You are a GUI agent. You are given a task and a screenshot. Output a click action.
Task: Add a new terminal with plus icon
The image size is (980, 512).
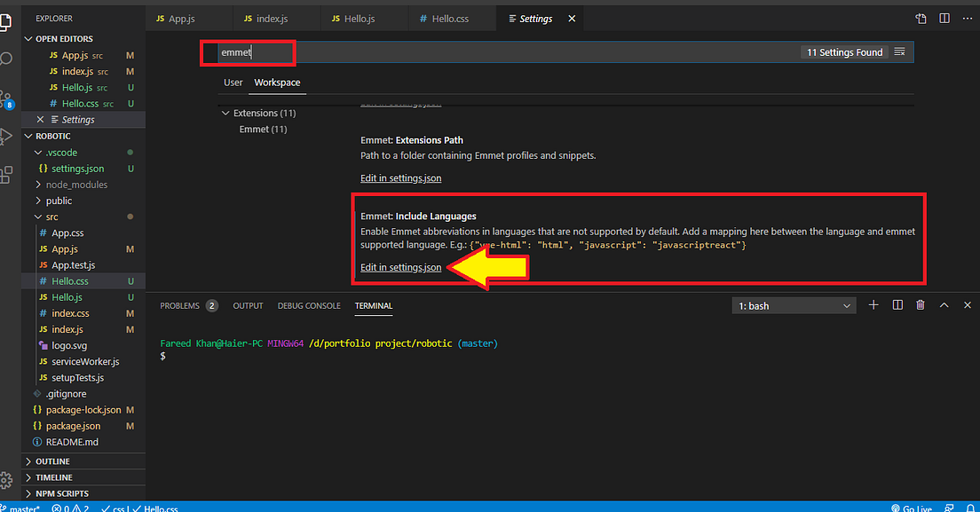[x=873, y=304]
